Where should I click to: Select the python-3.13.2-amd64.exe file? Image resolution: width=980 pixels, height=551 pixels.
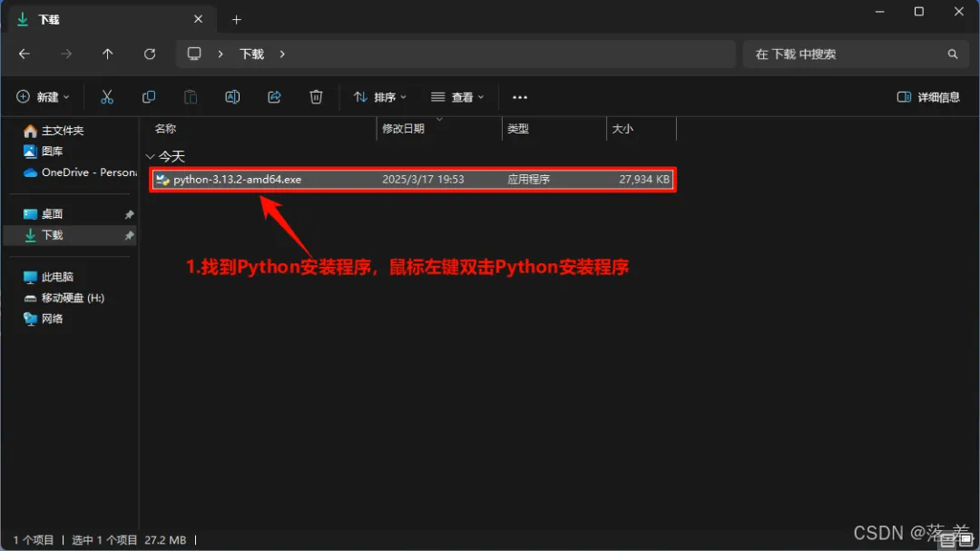(413, 180)
